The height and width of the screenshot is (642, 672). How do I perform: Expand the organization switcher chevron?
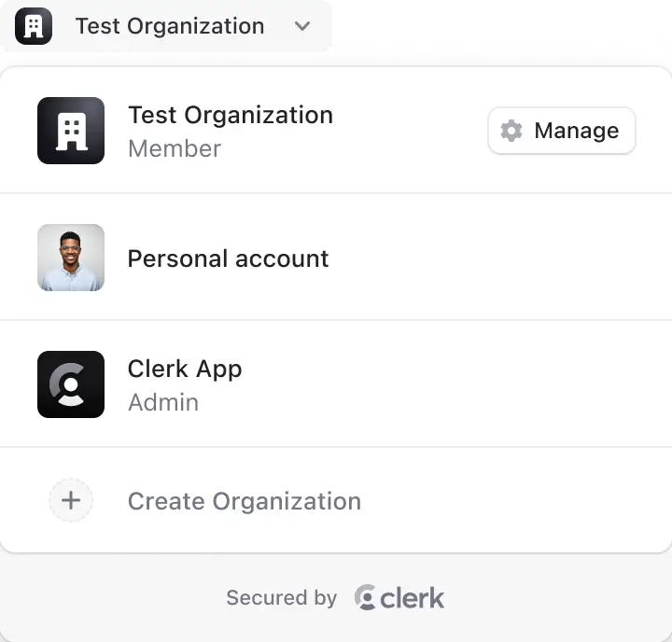click(301, 26)
